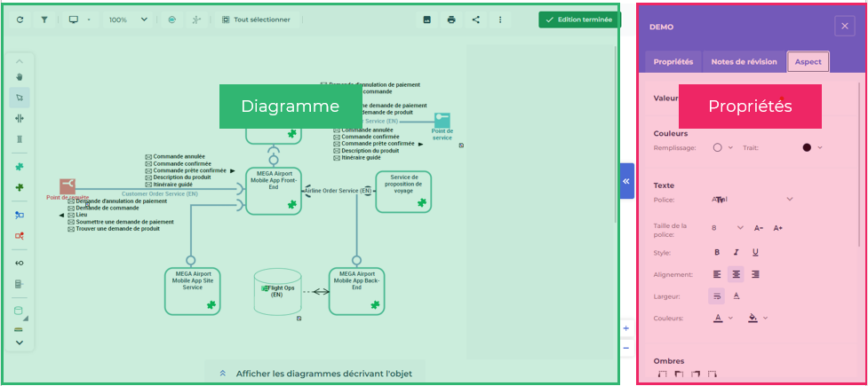Click the black Trait color swatch
The height and width of the screenshot is (386, 868).
click(807, 148)
